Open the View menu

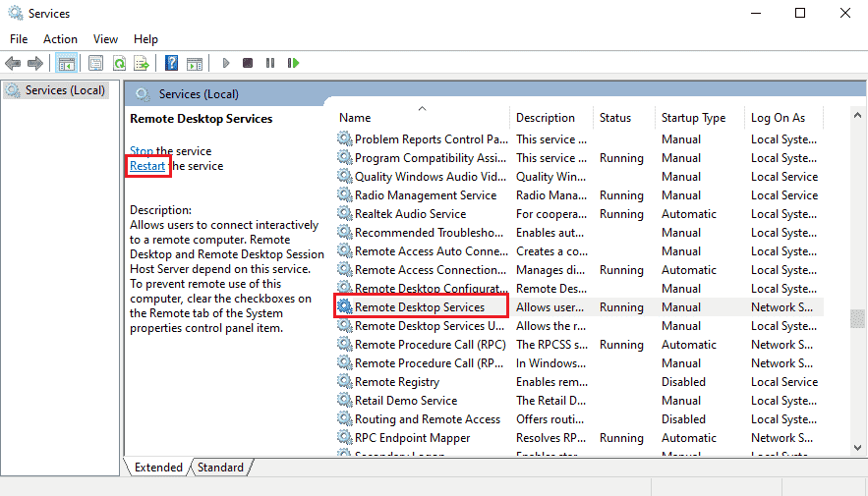pyautogui.click(x=105, y=39)
